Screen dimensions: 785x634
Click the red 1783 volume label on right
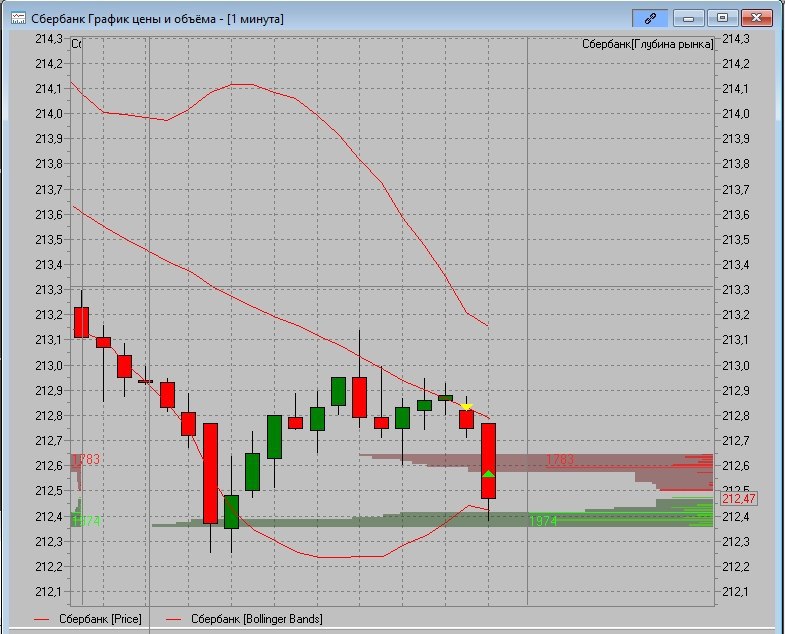(559, 459)
